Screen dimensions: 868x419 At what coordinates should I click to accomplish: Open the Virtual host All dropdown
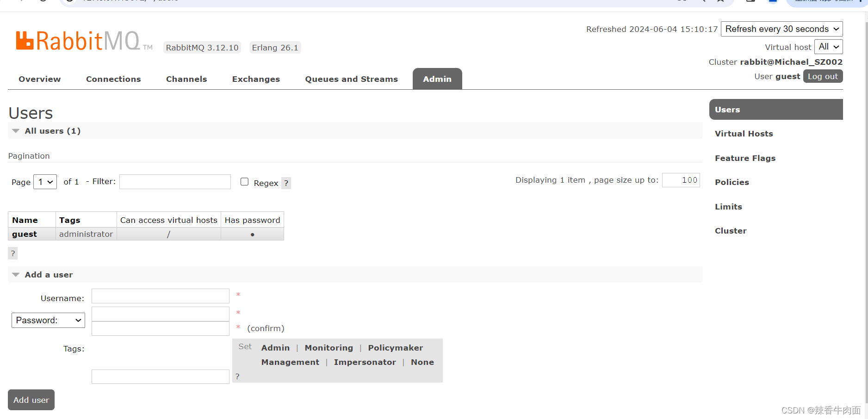(828, 47)
